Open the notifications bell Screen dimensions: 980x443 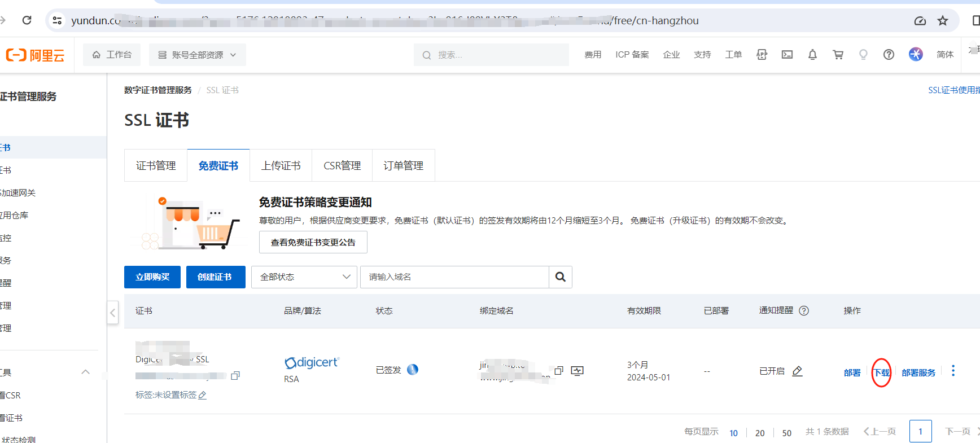pyautogui.click(x=813, y=55)
